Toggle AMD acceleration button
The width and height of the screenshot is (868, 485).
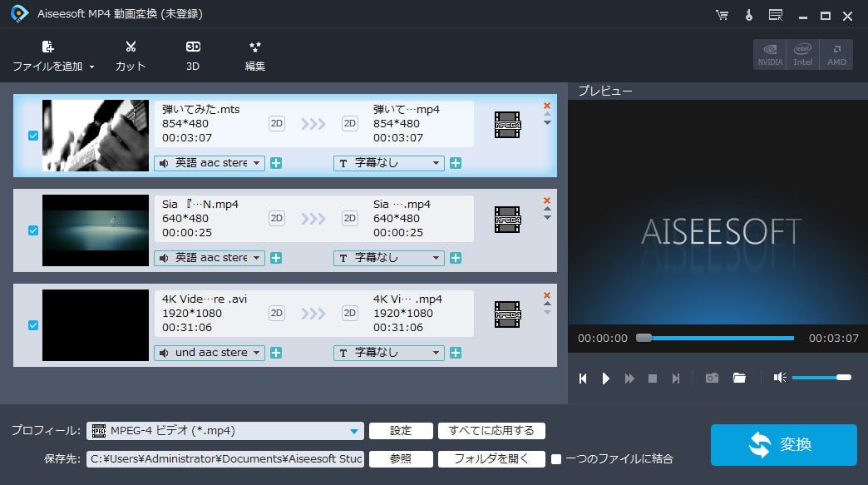pos(836,54)
